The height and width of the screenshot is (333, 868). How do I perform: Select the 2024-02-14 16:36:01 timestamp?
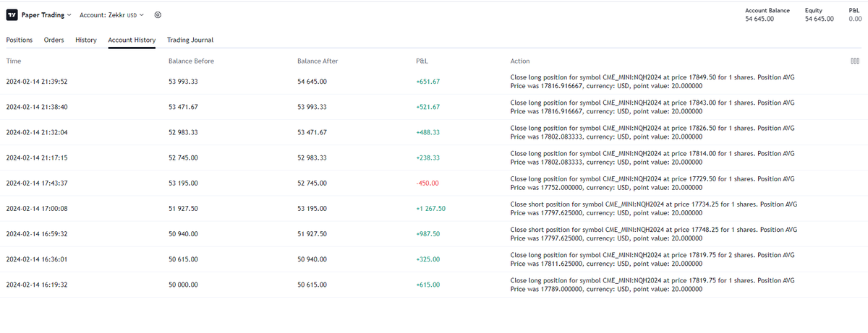[36, 259]
